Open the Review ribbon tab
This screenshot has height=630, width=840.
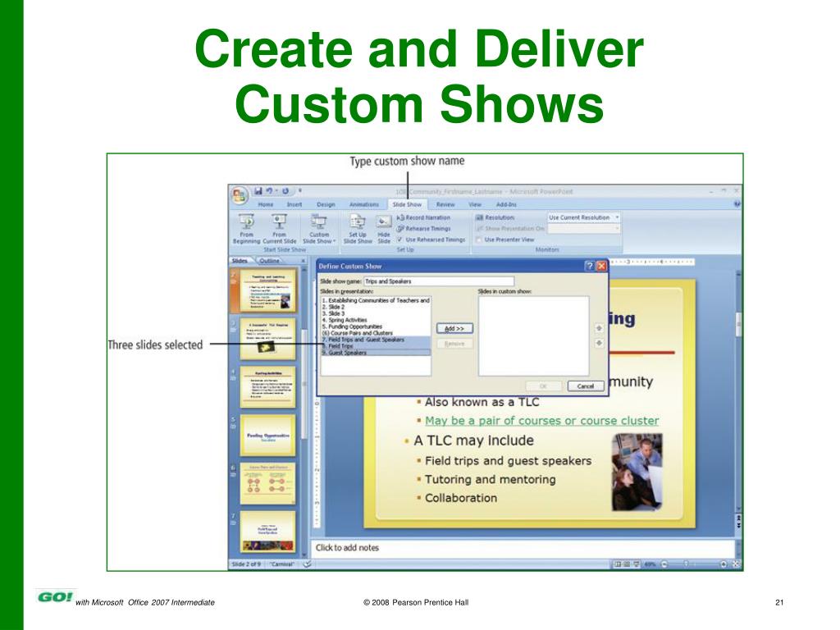[445, 204]
